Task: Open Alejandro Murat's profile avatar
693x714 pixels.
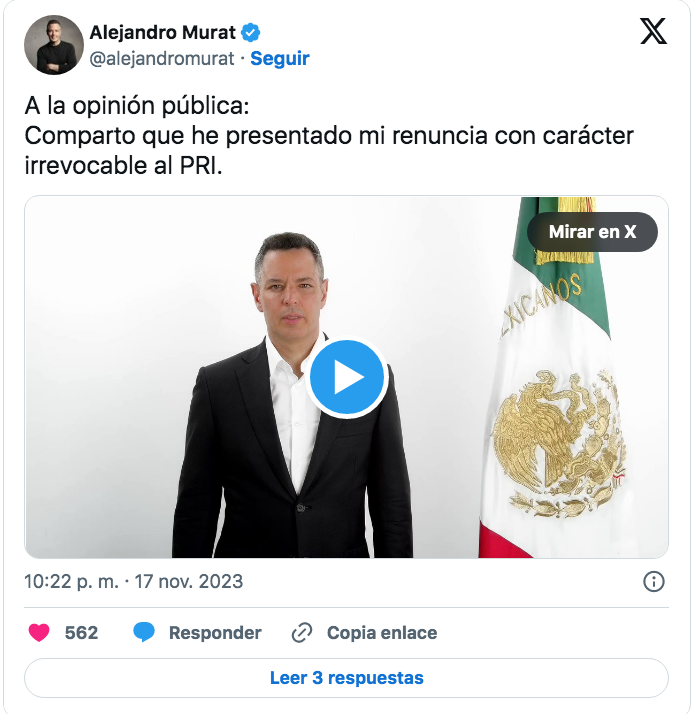Action: (54, 45)
